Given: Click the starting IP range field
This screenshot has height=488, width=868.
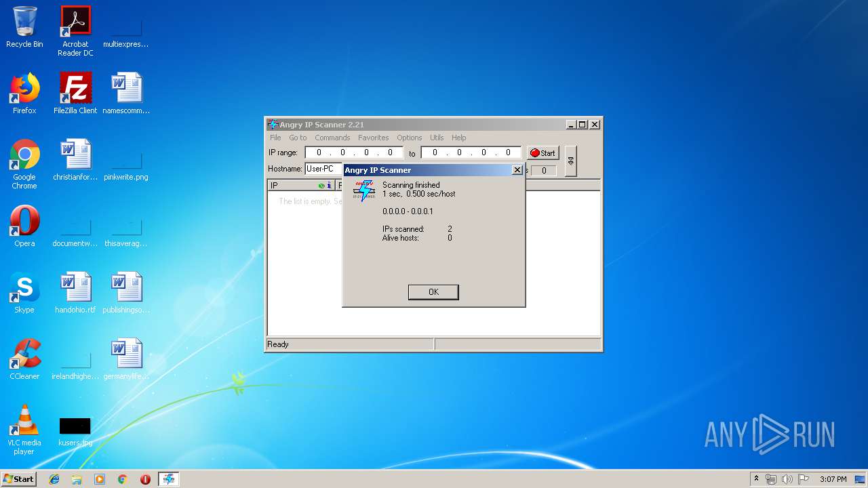Looking at the screenshot, I should (354, 153).
